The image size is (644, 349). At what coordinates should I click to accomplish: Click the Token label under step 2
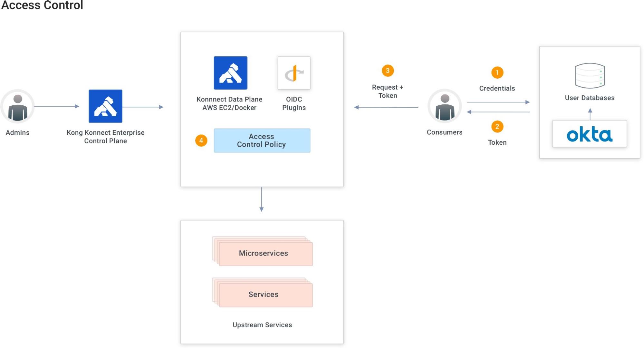click(497, 142)
